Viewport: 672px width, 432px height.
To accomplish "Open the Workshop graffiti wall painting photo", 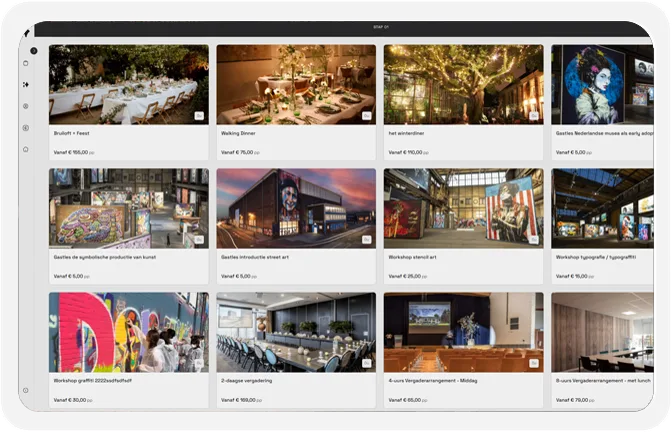I will point(129,332).
